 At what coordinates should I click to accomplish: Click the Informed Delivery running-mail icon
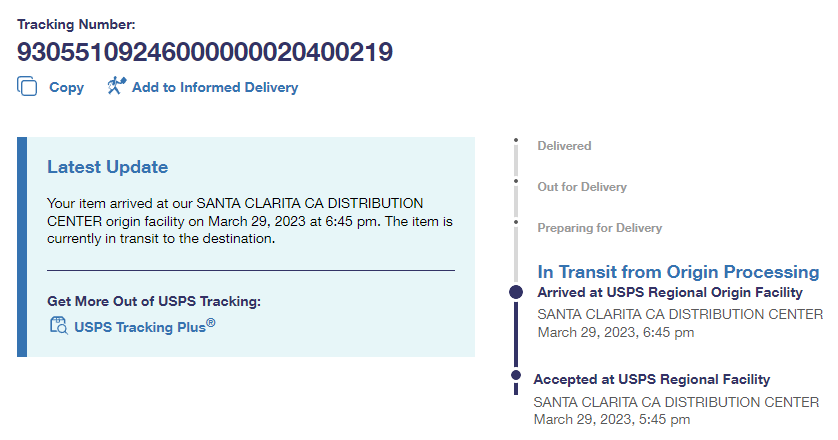click(x=116, y=86)
